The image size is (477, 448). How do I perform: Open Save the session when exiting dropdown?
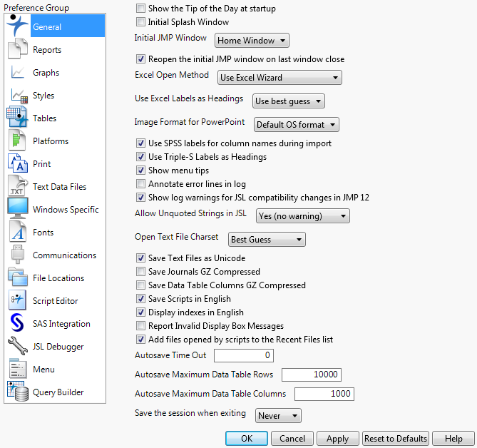(278, 416)
